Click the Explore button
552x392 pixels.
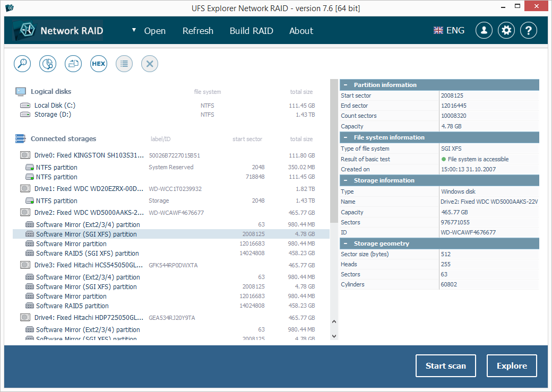(512, 366)
